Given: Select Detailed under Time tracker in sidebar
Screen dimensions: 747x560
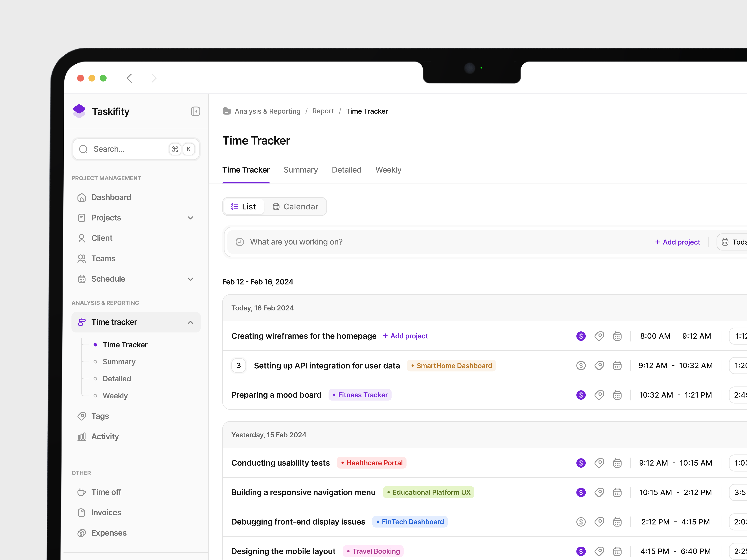Looking at the screenshot, I should pyautogui.click(x=117, y=379).
